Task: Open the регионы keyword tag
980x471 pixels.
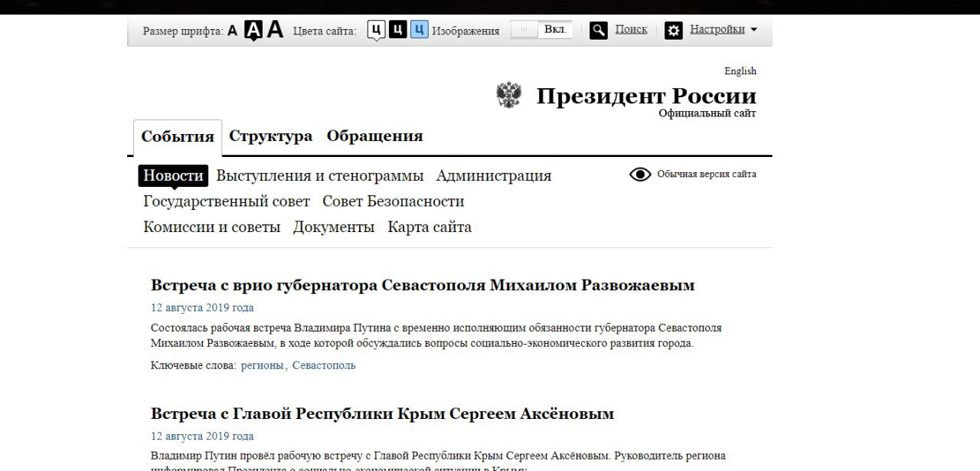Action: [x=263, y=365]
